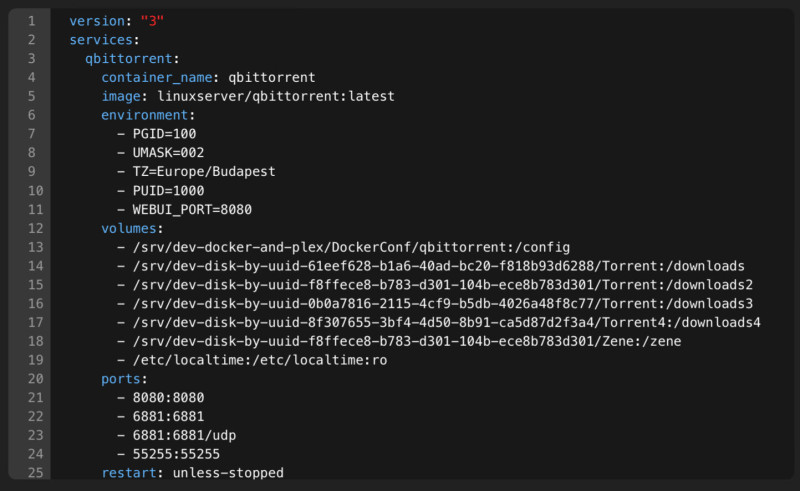Click the Torrent4:/downloads4 volume line
The height and width of the screenshot is (491, 800).
439,323
